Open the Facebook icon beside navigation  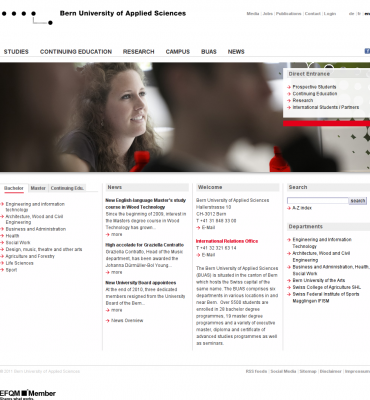367,51
